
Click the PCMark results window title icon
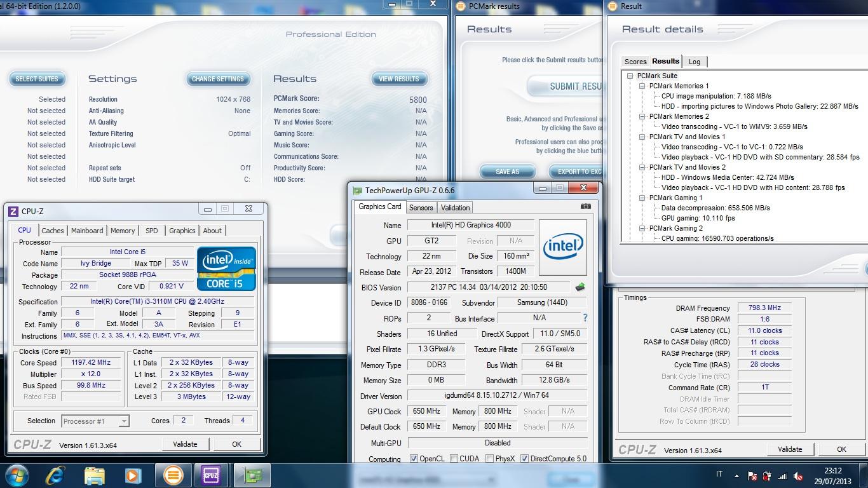tap(461, 6)
